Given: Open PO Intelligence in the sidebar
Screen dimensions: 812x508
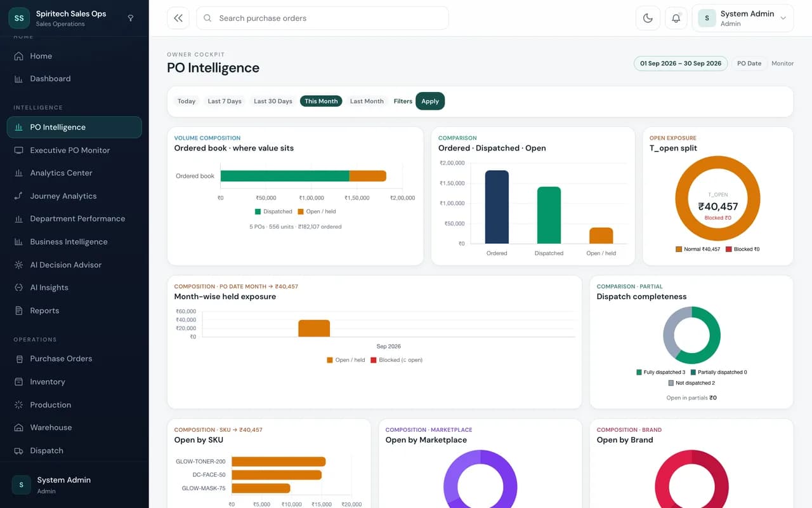Looking at the screenshot, I should pyautogui.click(x=74, y=127).
